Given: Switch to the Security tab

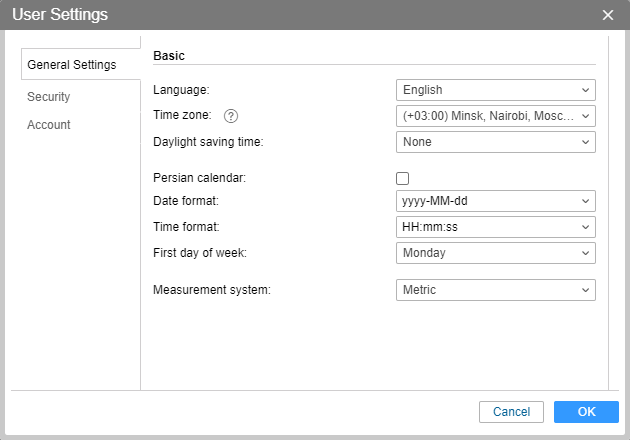Looking at the screenshot, I should click(49, 97).
